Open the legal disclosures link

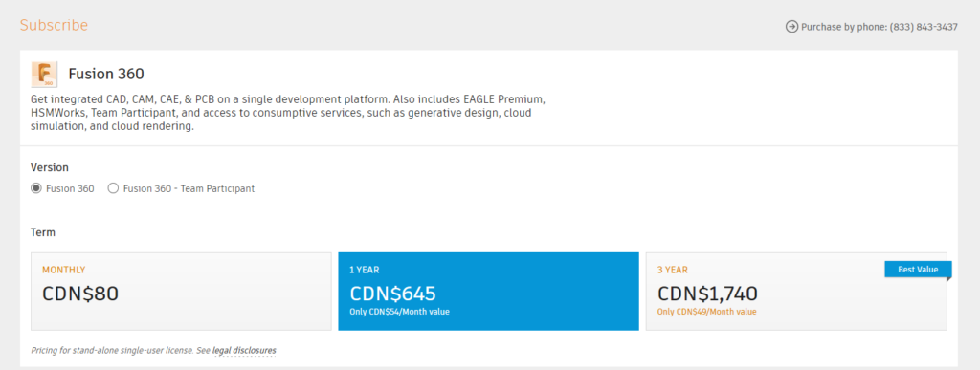pos(244,351)
